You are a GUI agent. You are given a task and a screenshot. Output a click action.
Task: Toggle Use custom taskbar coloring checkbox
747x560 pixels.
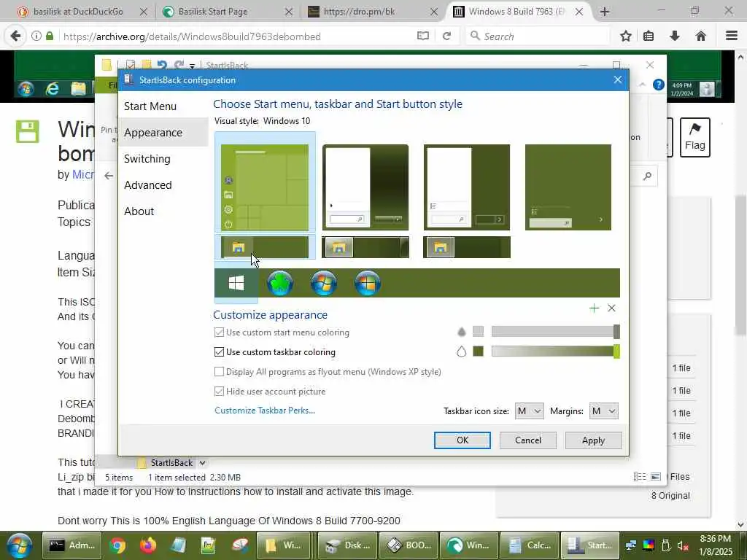tap(219, 352)
